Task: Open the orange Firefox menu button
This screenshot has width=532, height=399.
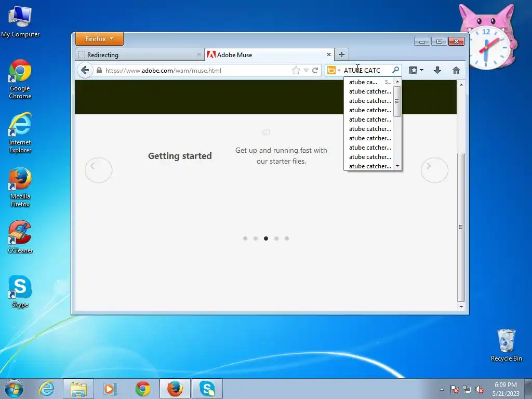Action: pyautogui.click(x=99, y=38)
